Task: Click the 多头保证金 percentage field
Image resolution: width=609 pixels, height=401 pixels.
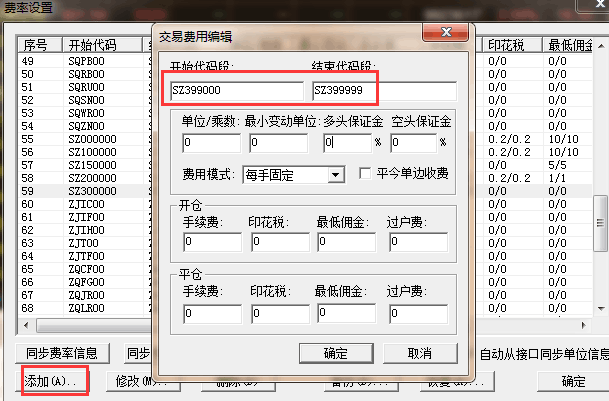Action: coord(347,143)
